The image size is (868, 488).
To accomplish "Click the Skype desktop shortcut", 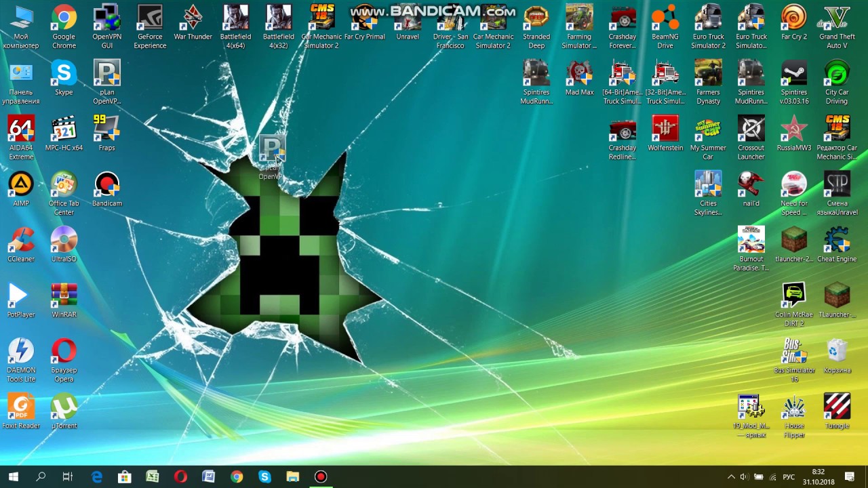I will coord(64,77).
